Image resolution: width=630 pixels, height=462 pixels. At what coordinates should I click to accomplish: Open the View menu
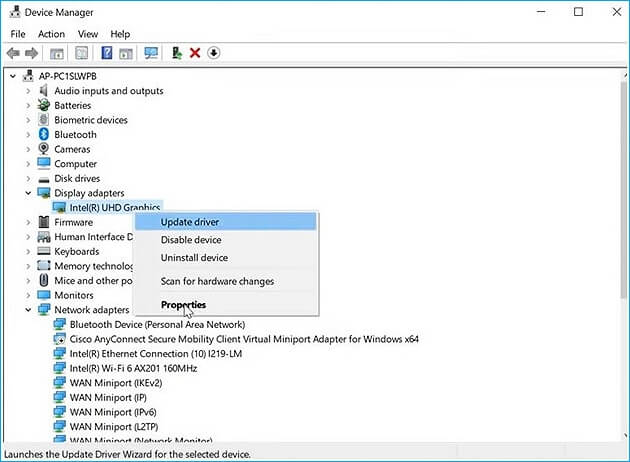click(x=88, y=34)
